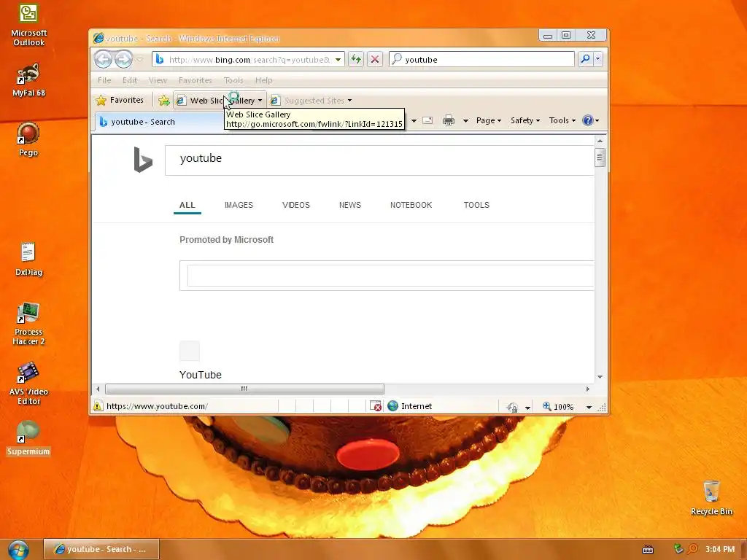Select the MyPal 68 desktop icon
The image size is (747, 560).
(x=28, y=80)
